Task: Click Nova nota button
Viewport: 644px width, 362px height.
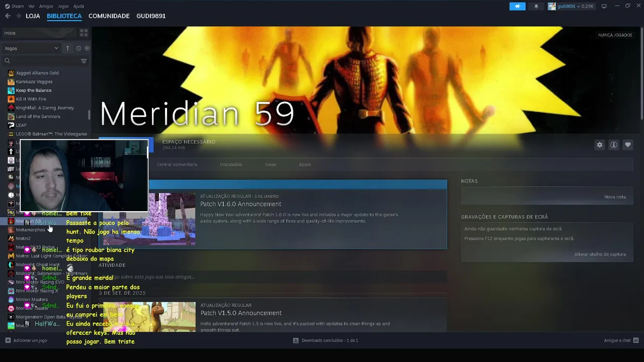Action: (x=615, y=197)
